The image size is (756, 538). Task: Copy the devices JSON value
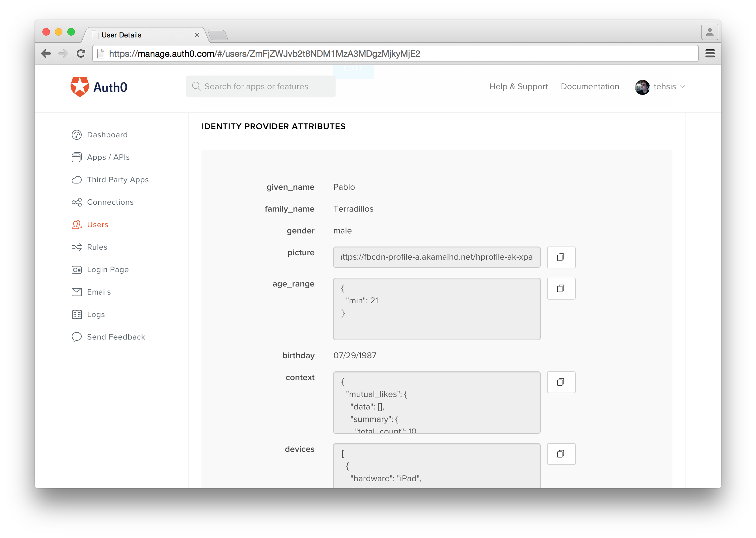(561, 454)
